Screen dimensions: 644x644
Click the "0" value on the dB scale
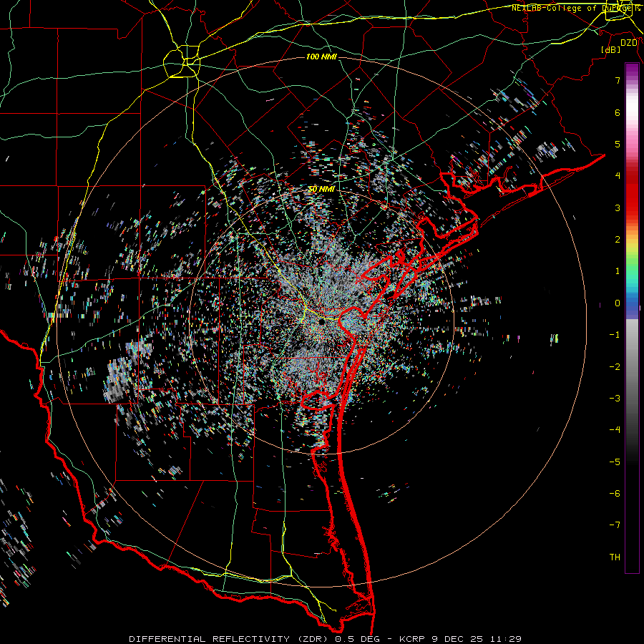618,303
